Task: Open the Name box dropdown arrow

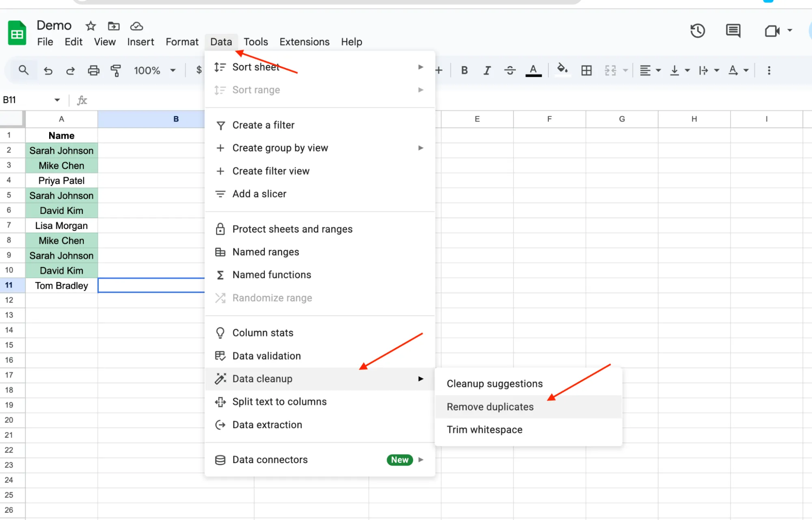Action: click(x=56, y=100)
